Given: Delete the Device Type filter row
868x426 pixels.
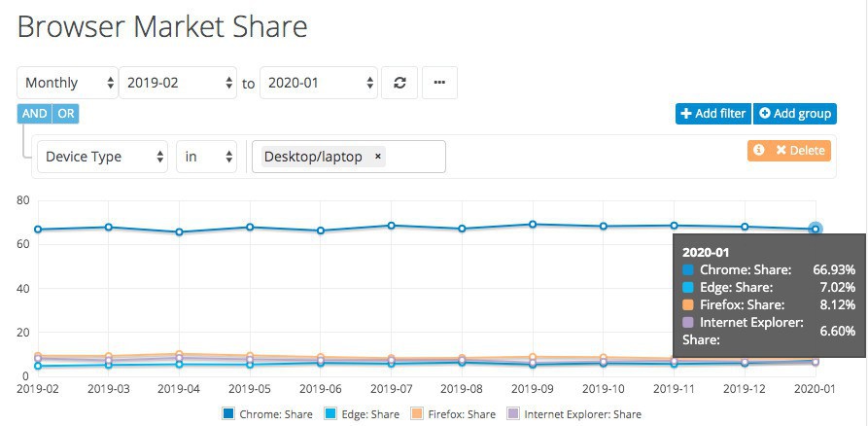Looking at the screenshot, I should pos(800,151).
